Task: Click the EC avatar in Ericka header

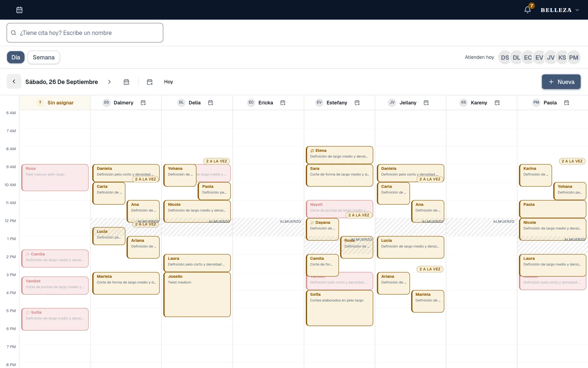Action: (x=251, y=103)
